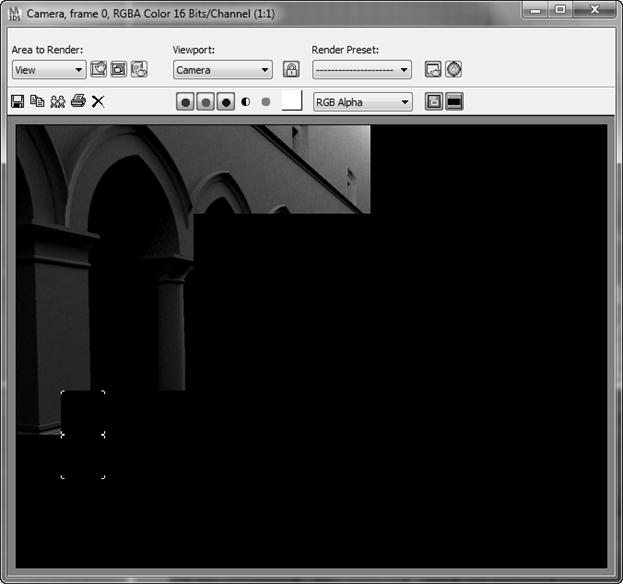This screenshot has height=584, width=623.
Task: Toggle the blue color channel
Action: (226, 102)
